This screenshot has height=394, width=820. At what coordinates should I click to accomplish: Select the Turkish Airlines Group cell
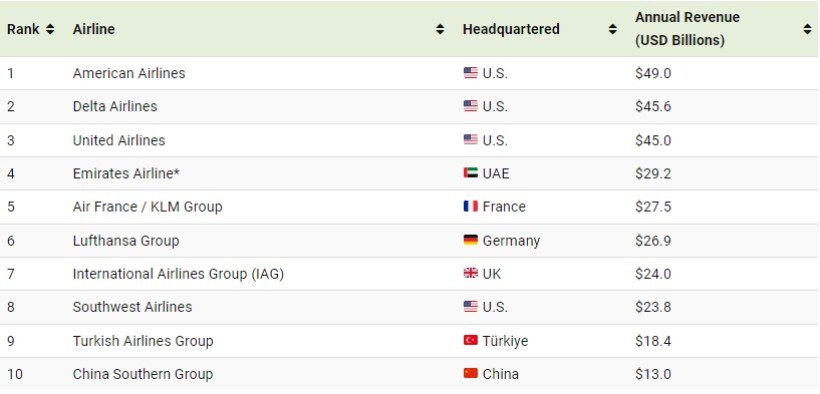coord(143,341)
